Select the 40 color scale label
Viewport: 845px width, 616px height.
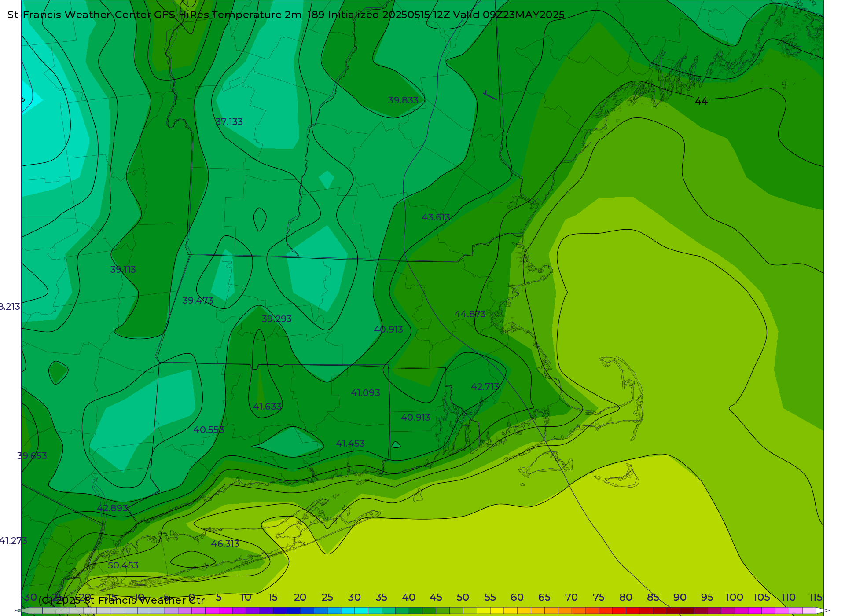point(409,598)
